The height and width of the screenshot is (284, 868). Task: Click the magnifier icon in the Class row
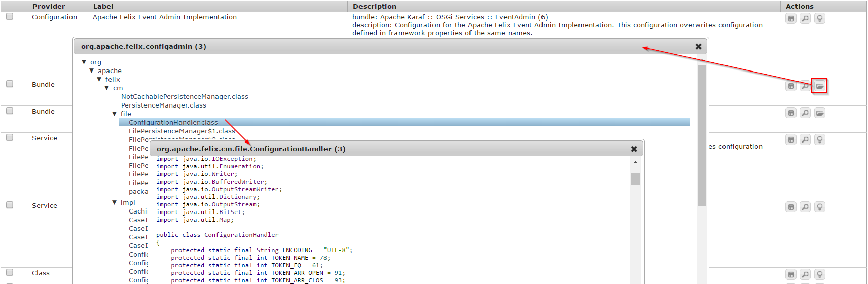tap(805, 274)
